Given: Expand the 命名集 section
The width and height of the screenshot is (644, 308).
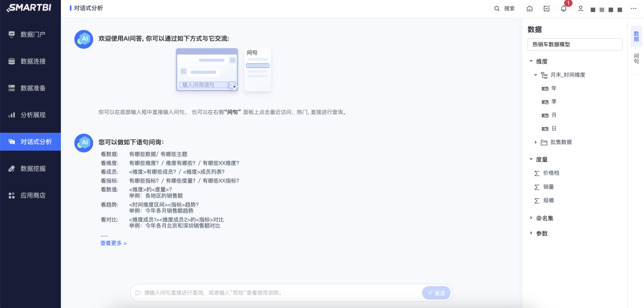Looking at the screenshot, I should [x=531, y=218].
